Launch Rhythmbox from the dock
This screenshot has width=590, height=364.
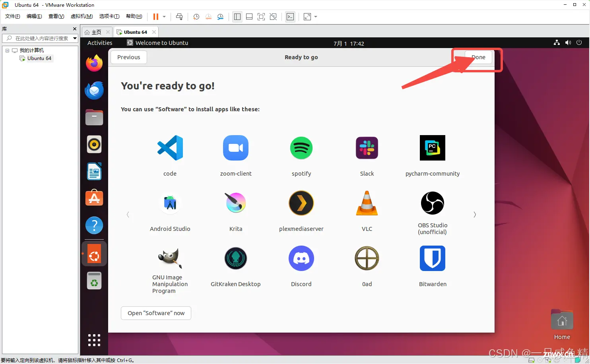[94, 144]
